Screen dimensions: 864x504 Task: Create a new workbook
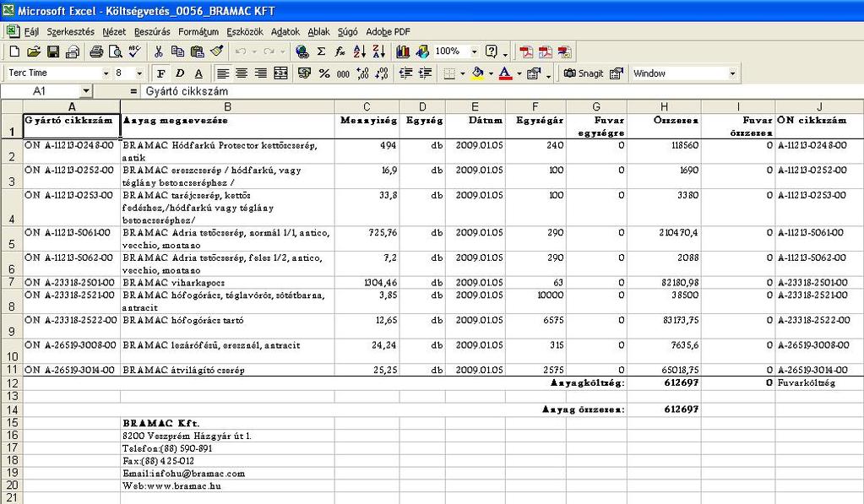[15, 51]
